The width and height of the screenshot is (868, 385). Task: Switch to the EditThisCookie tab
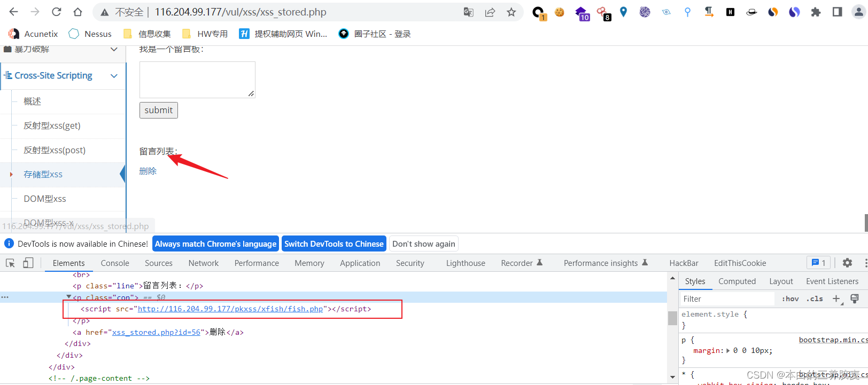click(740, 263)
